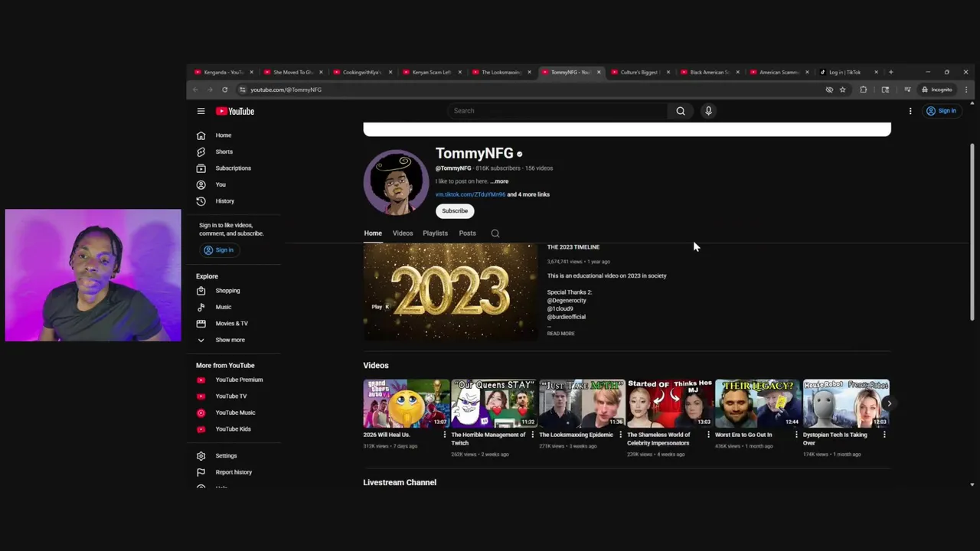Open action menu for Worst Era to Go Out In

tap(796, 435)
